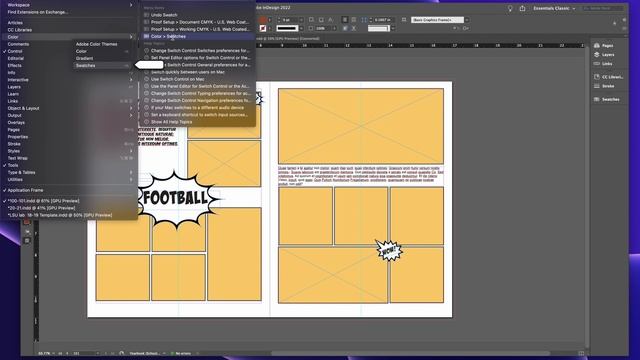Open the Swatches panel in the dock

coord(607,99)
